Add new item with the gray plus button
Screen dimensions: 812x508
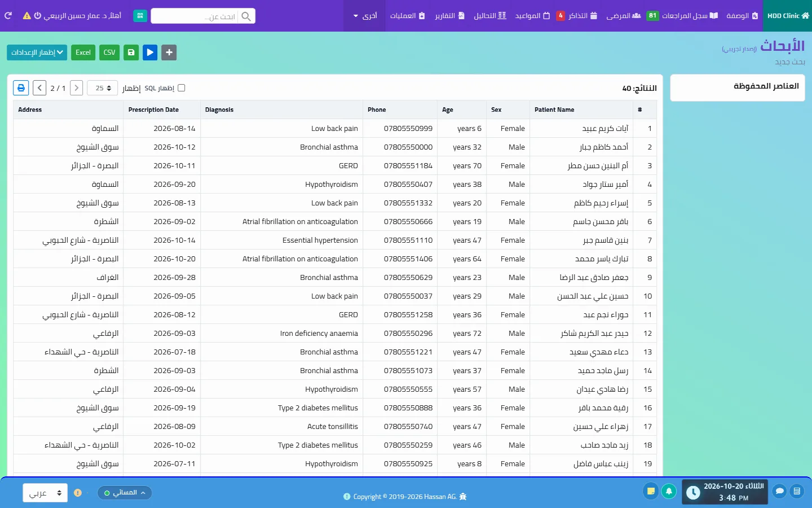point(169,52)
